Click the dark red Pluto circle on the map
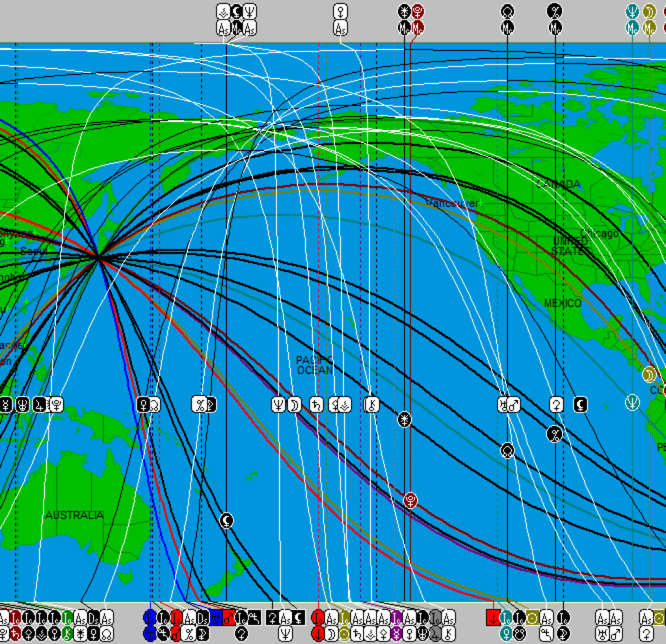The width and height of the screenshot is (666, 644). [x=410, y=500]
